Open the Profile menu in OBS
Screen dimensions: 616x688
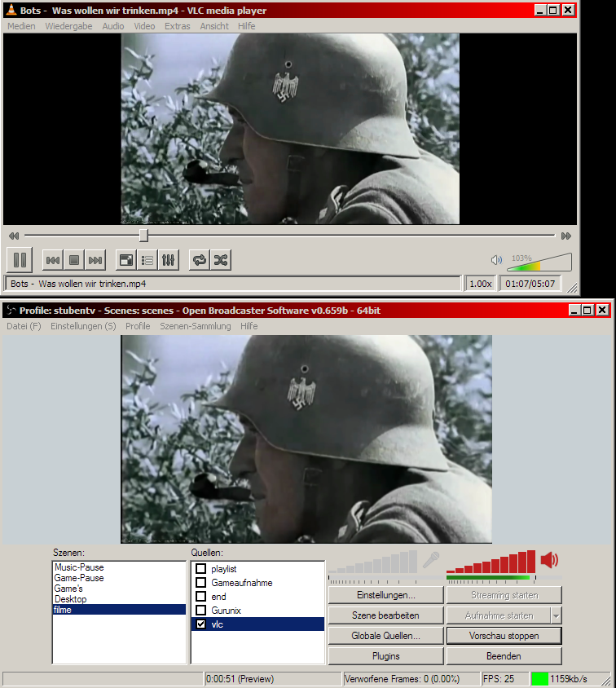pyautogui.click(x=138, y=326)
